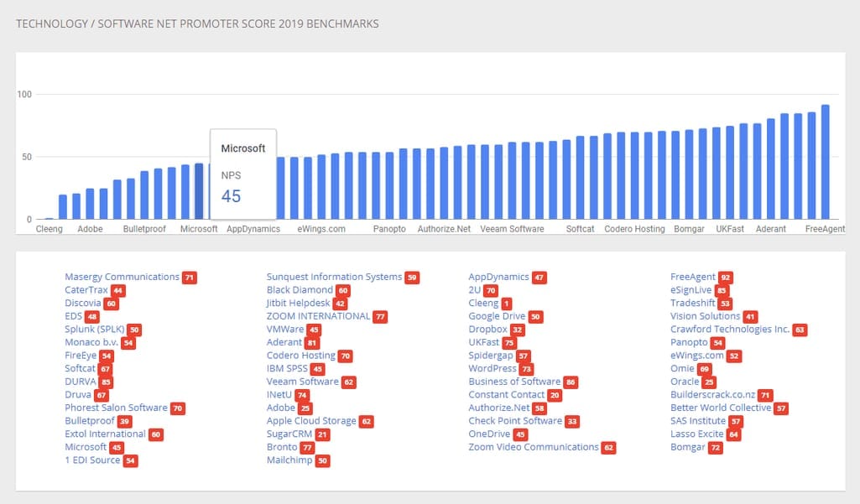Click the 92 badge next to FreeAgent
This screenshot has height=504, width=860.
(726, 278)
